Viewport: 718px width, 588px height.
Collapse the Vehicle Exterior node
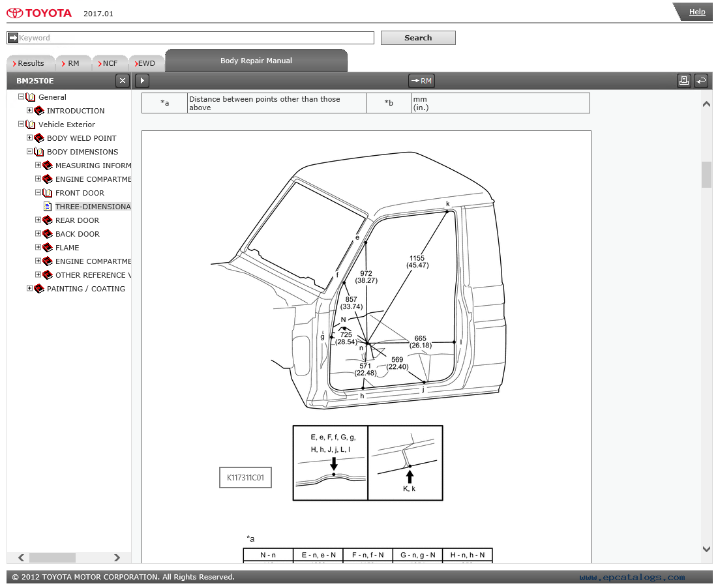click(x=21, y=124)
